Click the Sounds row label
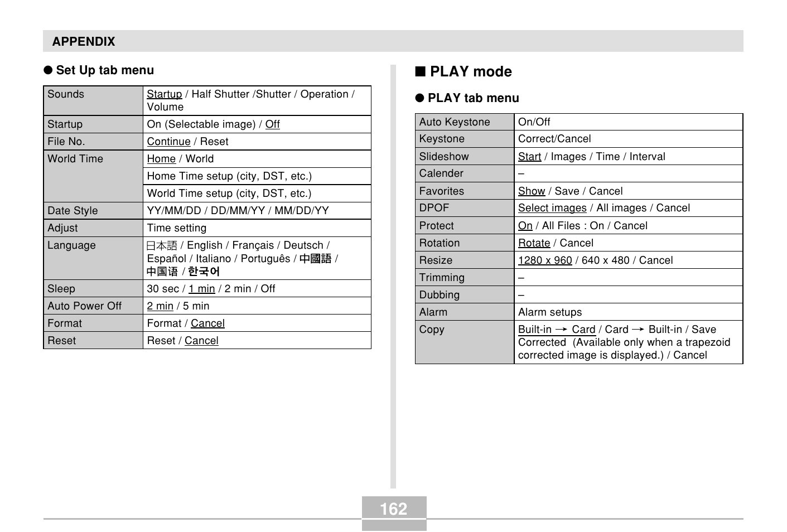 (66, 94)
